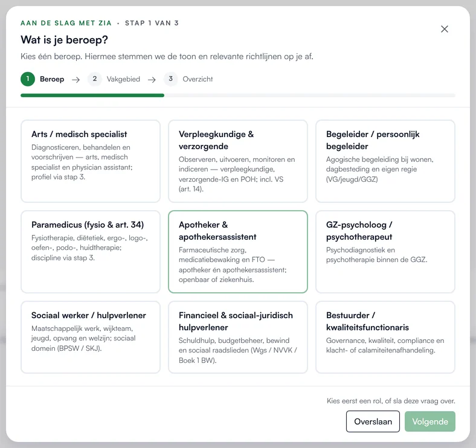Image resolution: width=476 pixels, height=448 pixels.
Task: Click the arrow between Vakgebied and Overzicht
Action: 152,80
